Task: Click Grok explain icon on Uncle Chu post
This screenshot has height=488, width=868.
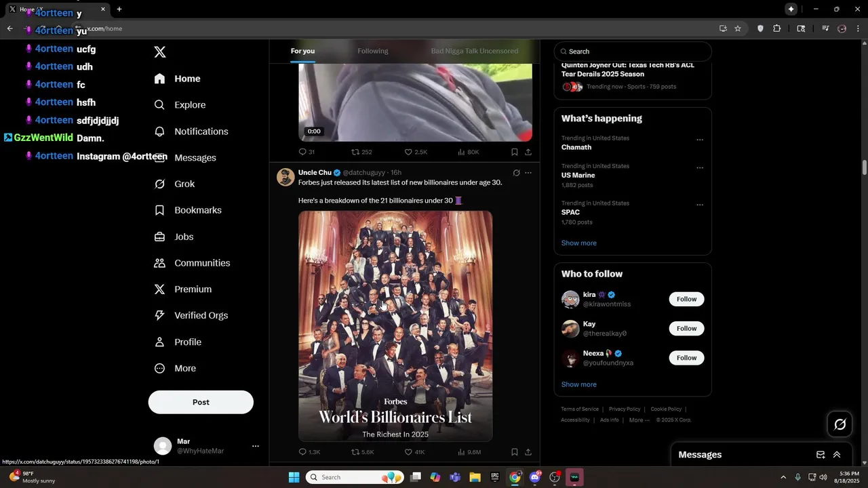Action: tap(516, 173)
